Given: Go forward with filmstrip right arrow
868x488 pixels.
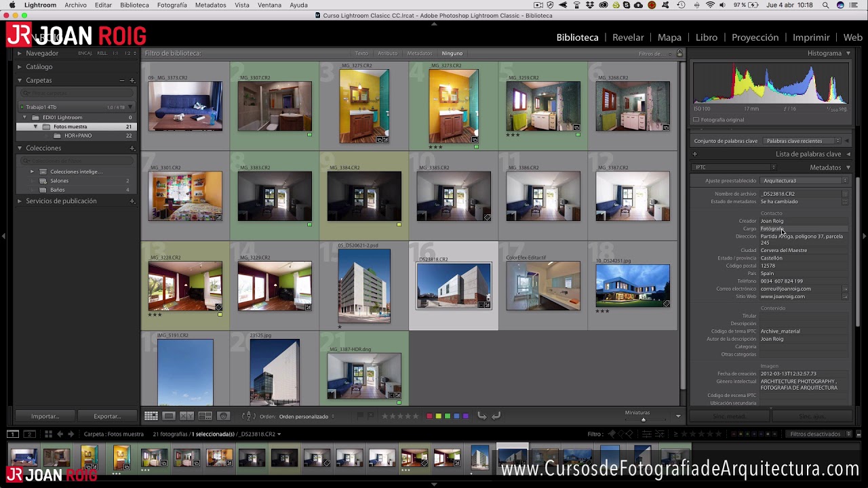Looking at the screenshot, I should pos(71,434).
